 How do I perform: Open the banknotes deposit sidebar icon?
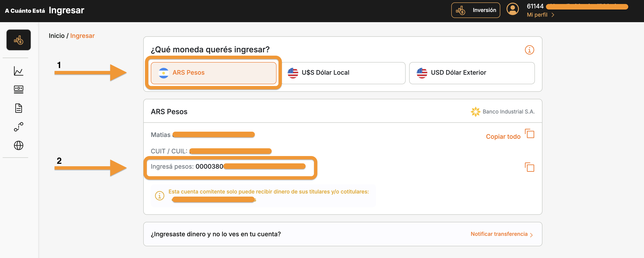pyautogui.click(x=18, y=89)
